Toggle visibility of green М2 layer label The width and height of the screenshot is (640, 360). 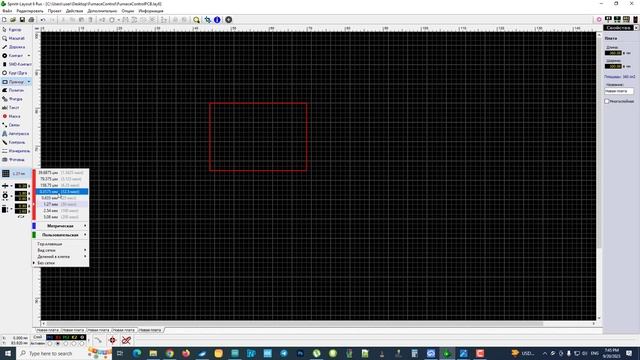(66, 338)
